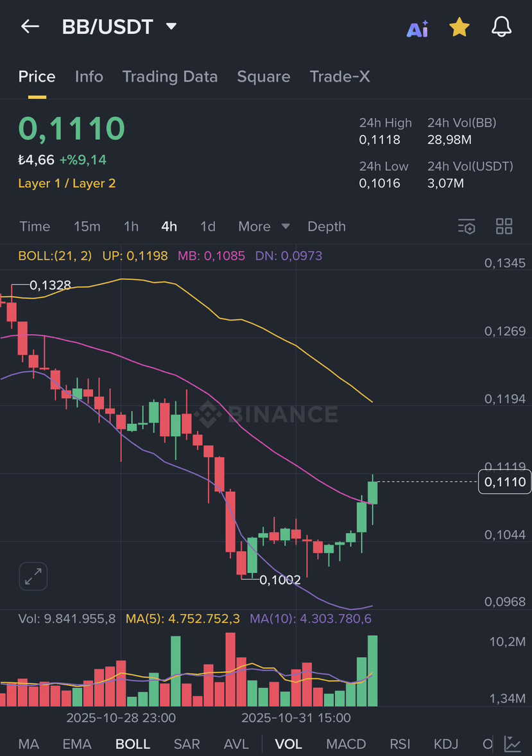Toggle the VOL sub-indicator
Viewport: 532px width, 756px height.
(x=288, y=744)
